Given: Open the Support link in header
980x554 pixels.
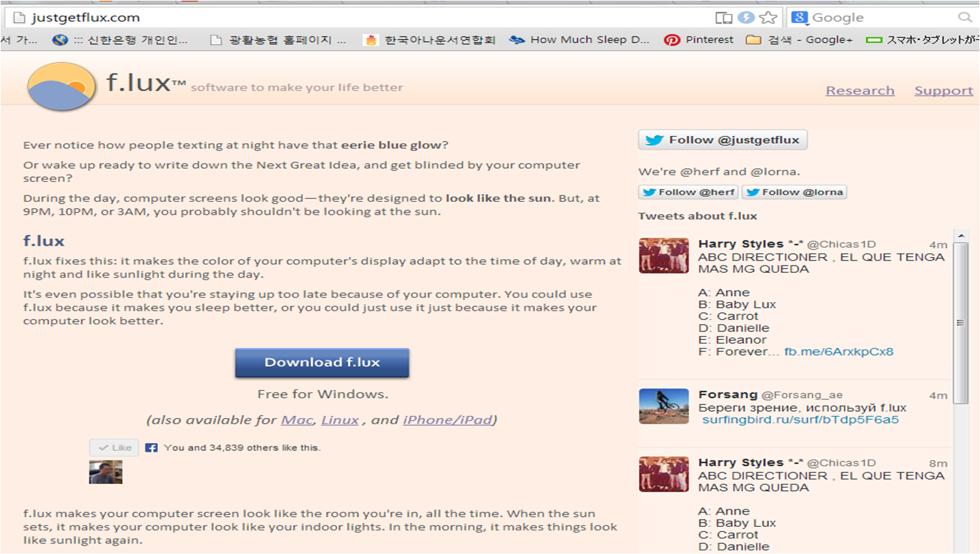Looking at the screenshot, I should pos(944,90).
